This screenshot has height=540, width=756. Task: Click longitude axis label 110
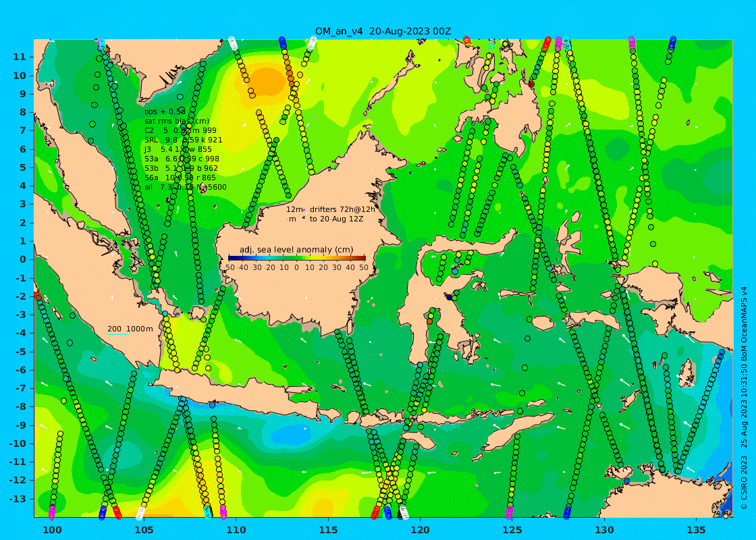(236, 530)
